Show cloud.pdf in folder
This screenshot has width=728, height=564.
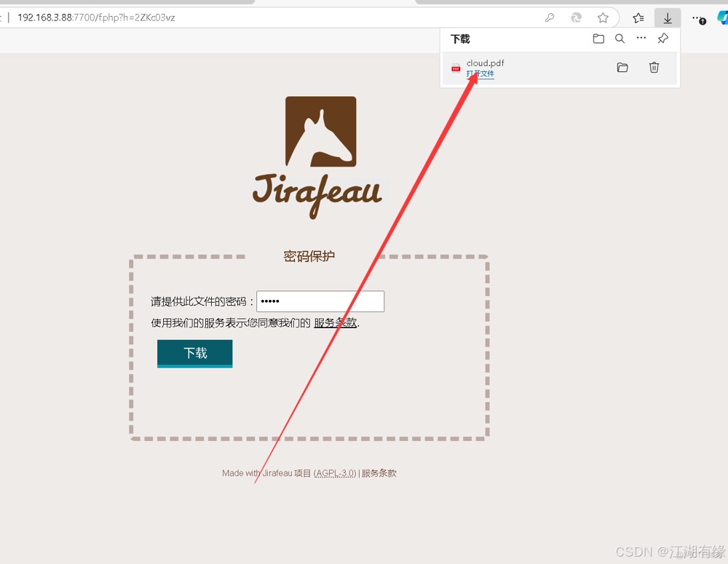click(x=622, y=68)
